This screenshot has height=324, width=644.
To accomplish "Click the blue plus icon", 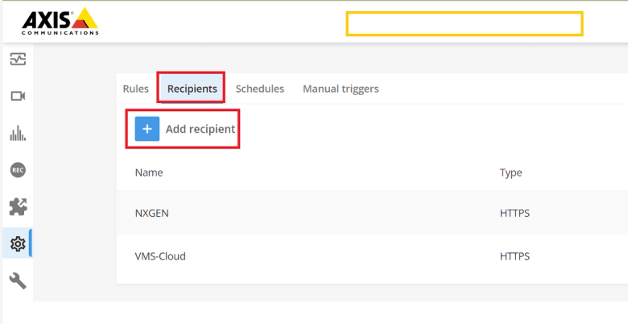I will point(147,129).
